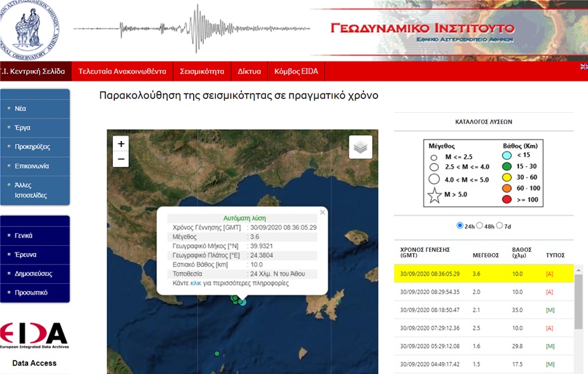Select the 48h time range

tap(479, 226)
